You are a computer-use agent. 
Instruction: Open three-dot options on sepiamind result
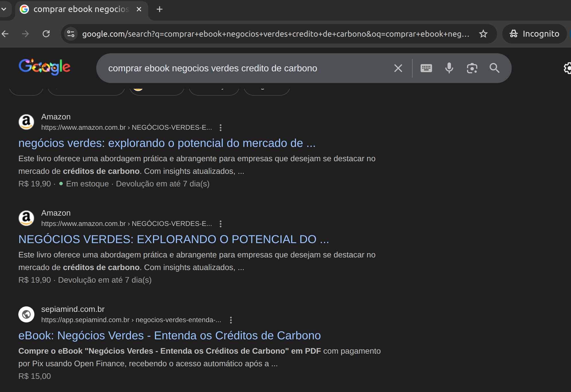click(x=231, y=320)
